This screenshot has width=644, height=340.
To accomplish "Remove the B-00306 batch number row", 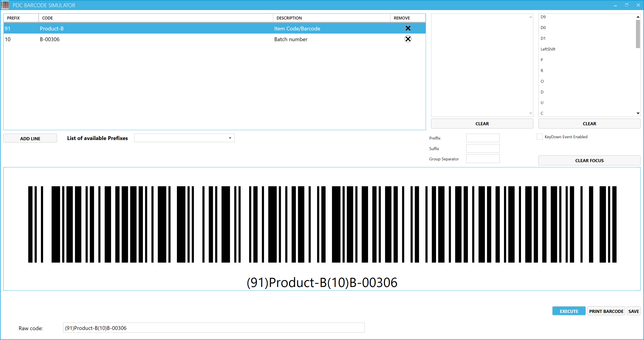I will [x=408, y=39].
